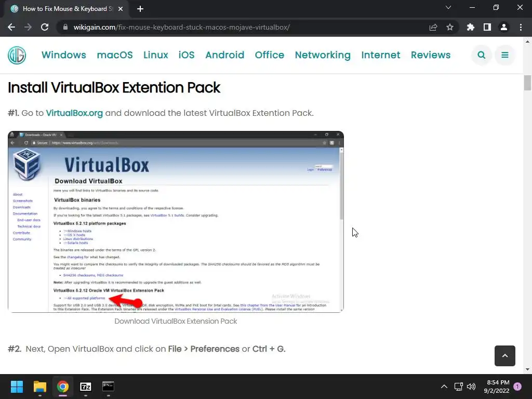Click the wikigain logo
This screenshot has width=532, height=399.
[x=17, y=55]
